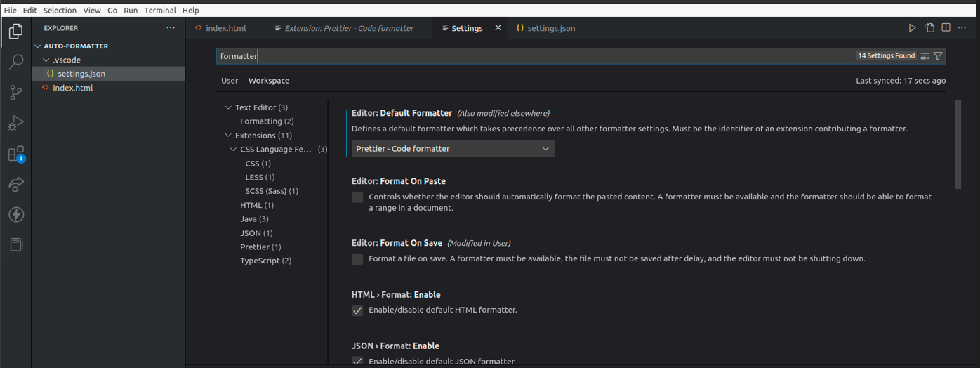This screenshot has width=980, height=368.
Task: Open the Selection menu
Action: coord(60,11)
